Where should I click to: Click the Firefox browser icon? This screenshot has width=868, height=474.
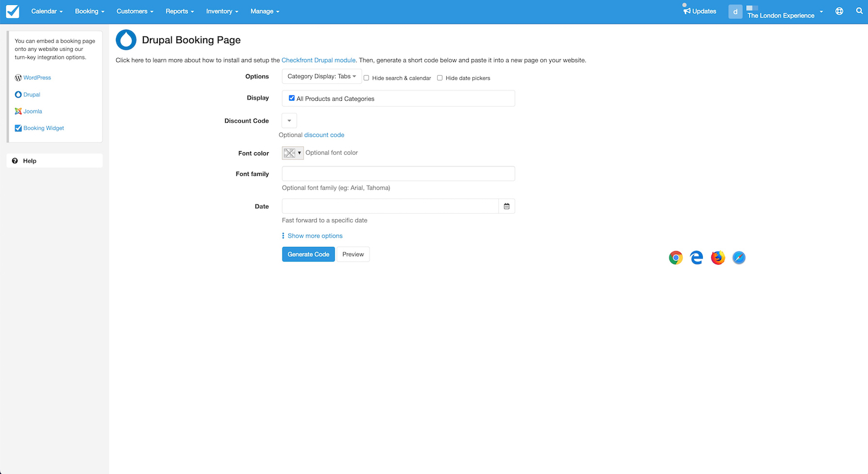point(718,258)
